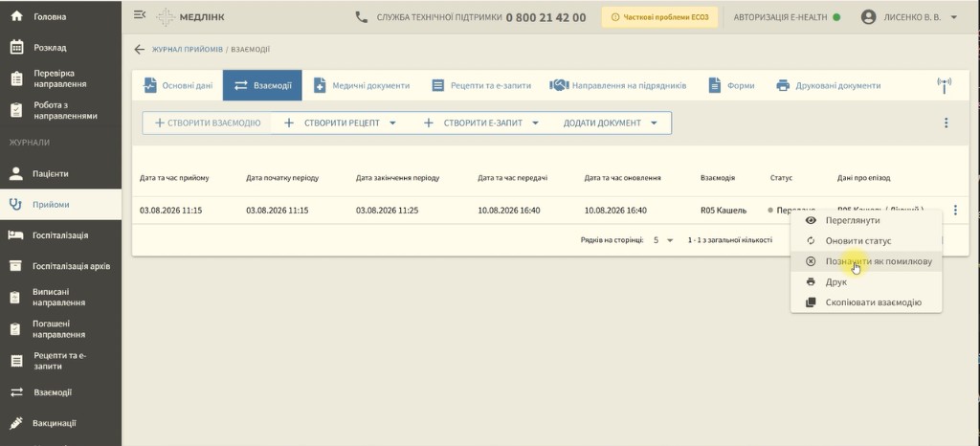Viewport: 980px width, 446px height.
Task: Go to Госпіталізація in the sidebar
Action: tap(60, 235)
